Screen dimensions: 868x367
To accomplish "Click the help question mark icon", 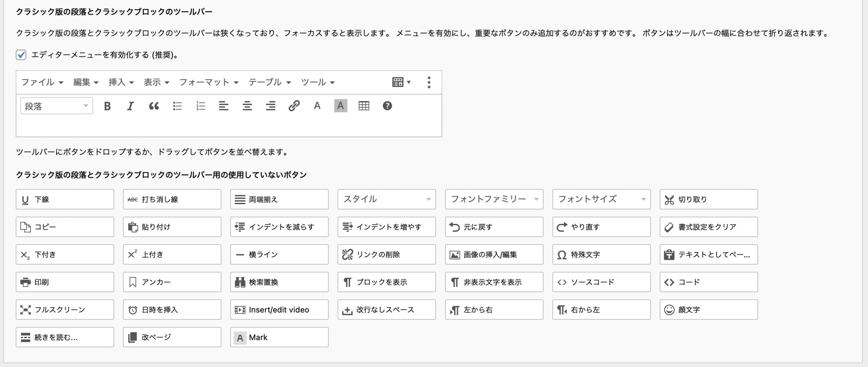I will pyautogui.click(x=387, y=106).
